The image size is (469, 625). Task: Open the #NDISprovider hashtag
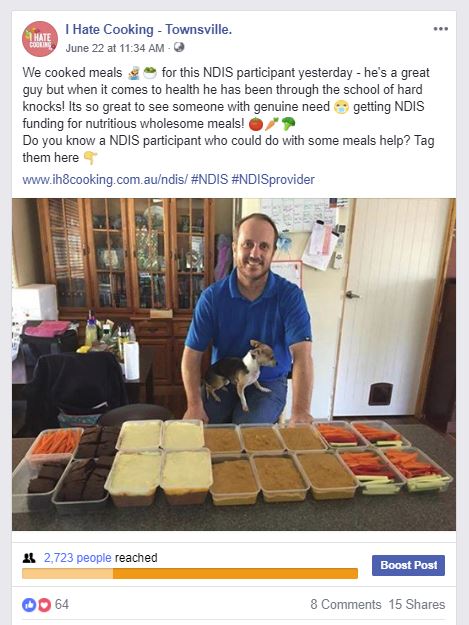[273, 180]
